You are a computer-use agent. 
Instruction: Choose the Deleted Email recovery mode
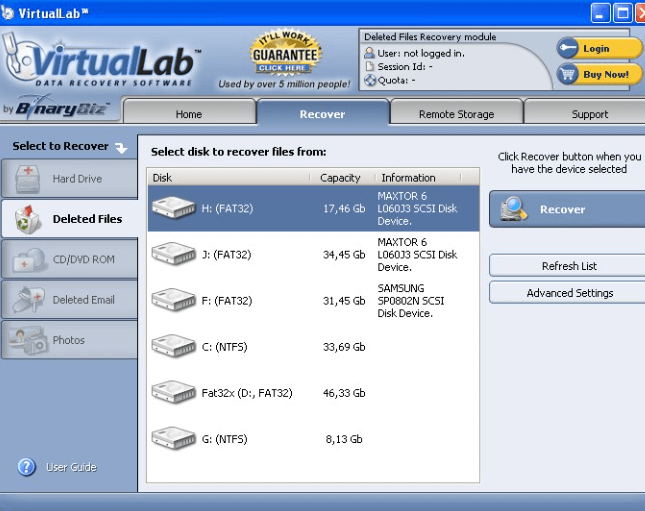[x=70, y=300]
